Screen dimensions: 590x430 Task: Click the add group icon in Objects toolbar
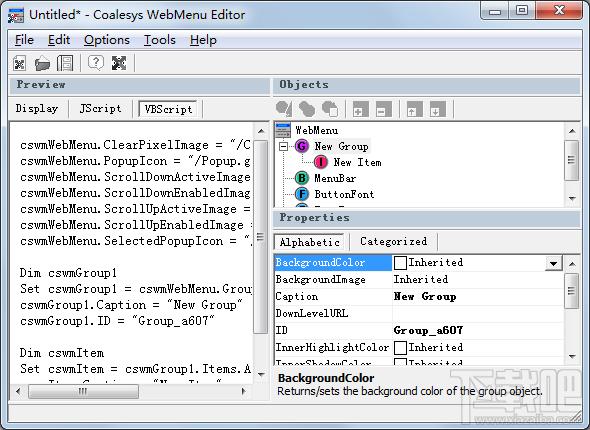284,109
